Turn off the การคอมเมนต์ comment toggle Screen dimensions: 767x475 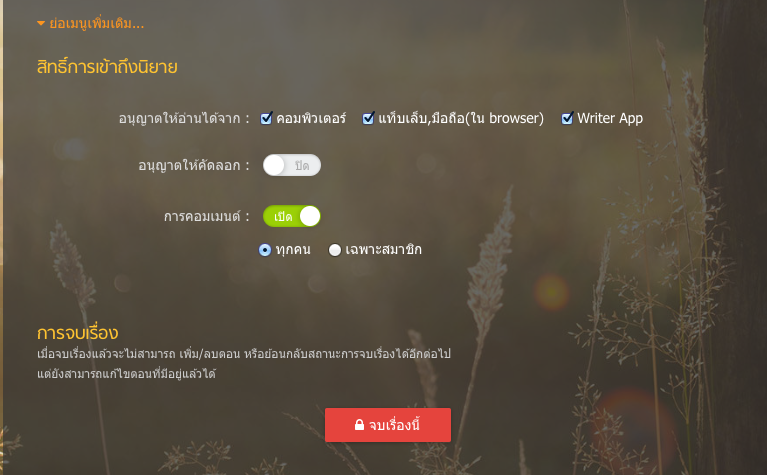point(292,216)
